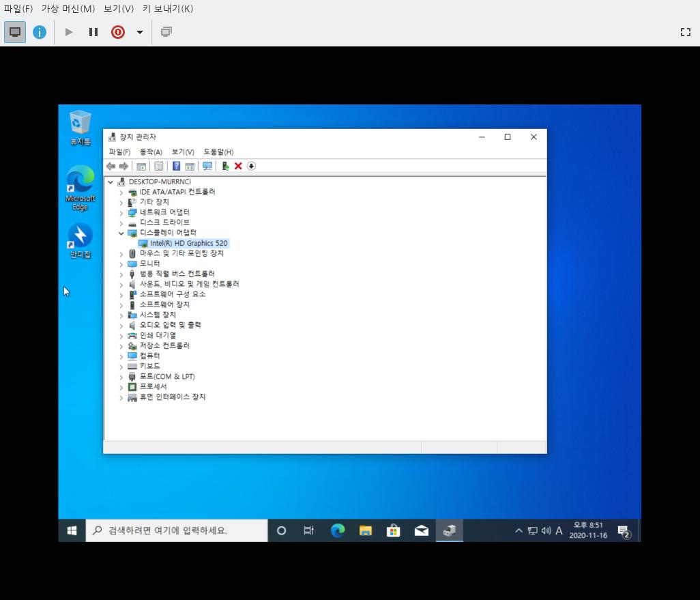Click the red uninstall device toolbar icon
The image size is (700, 600).
point(238,166)
